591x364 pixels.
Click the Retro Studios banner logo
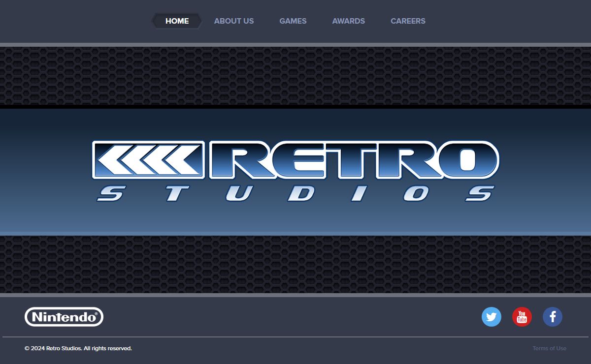coord(295,171)
